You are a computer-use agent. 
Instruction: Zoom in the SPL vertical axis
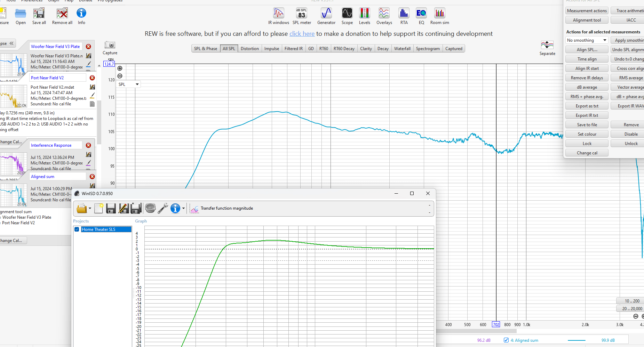120,68
